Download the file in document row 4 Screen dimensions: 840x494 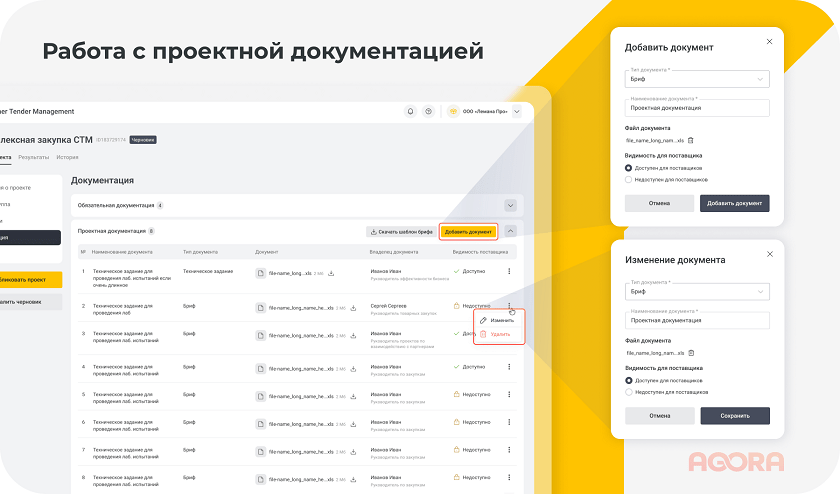coord(353,369)
